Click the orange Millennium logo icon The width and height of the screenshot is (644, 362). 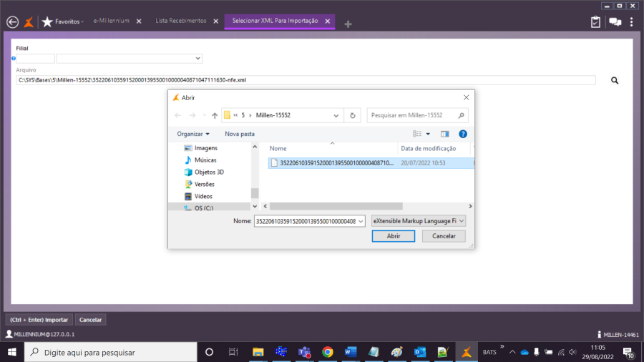tap(29, 21)
